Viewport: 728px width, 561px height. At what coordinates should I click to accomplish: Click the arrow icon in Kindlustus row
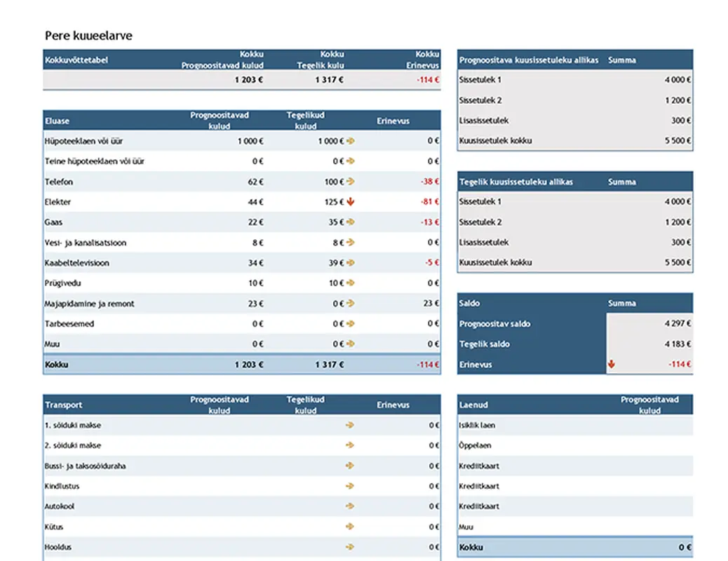point(350,486)
